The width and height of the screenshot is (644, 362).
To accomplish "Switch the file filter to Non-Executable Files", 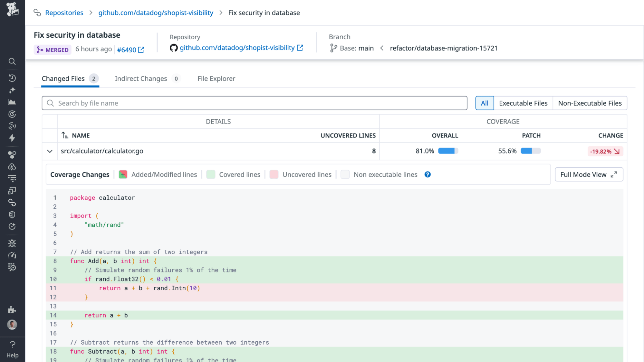I will [590, 103].
